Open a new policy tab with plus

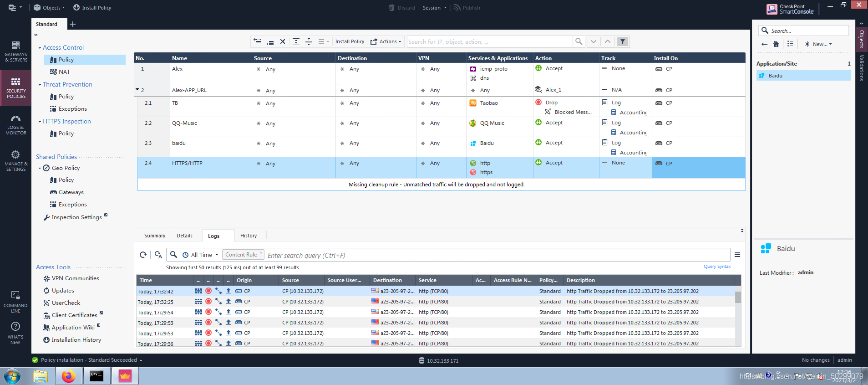73,24
